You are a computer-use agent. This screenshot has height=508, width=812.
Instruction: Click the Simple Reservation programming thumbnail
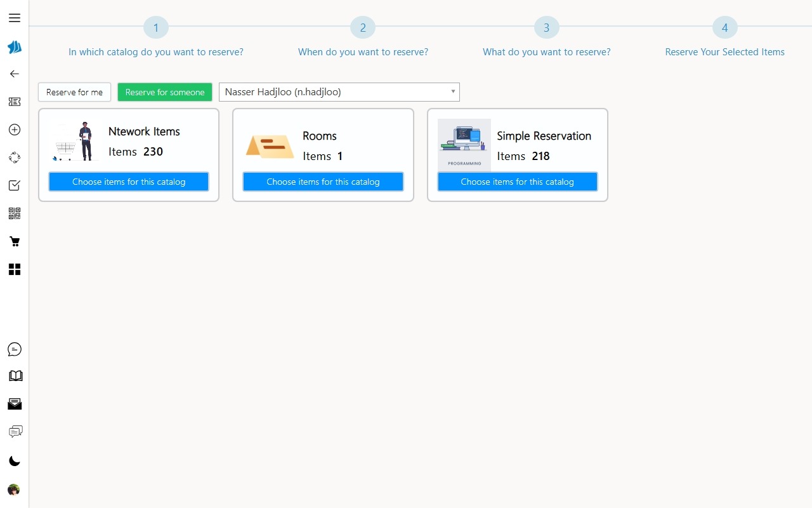(464, 144)
